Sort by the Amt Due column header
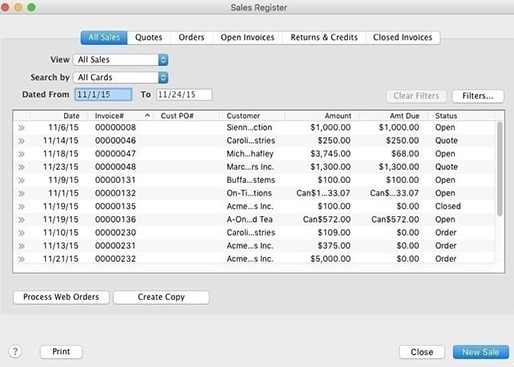This screenshot has width=514, height=367. pyautogui.click(x=404, y=116)
